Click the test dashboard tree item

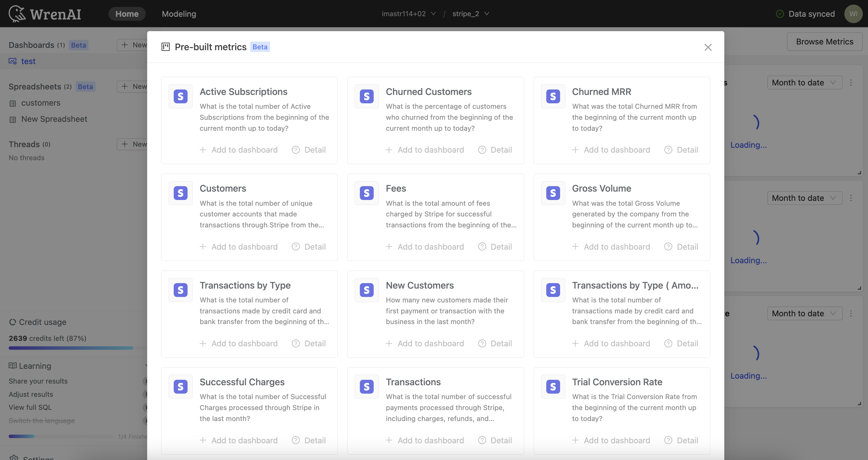click(x=28, y=61)
